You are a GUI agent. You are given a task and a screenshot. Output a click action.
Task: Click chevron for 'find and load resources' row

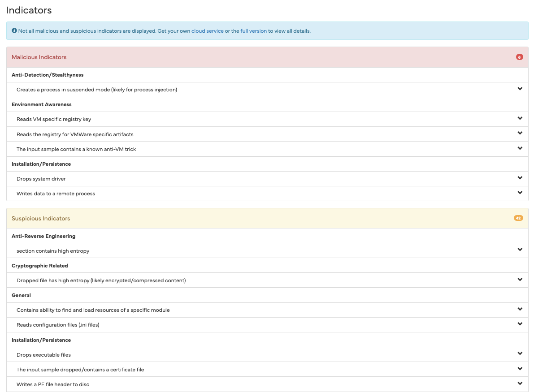tap(520, 309)
